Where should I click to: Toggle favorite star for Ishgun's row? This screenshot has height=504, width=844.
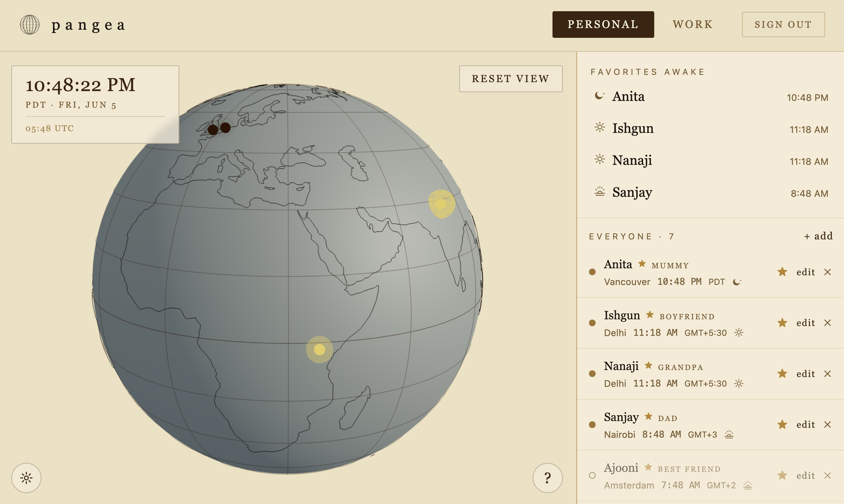click(782, 323)
